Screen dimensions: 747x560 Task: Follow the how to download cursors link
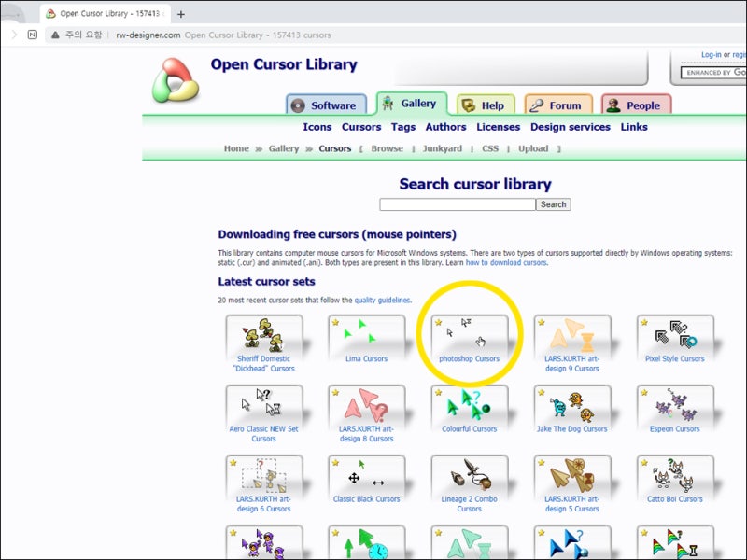click(506, 263)
